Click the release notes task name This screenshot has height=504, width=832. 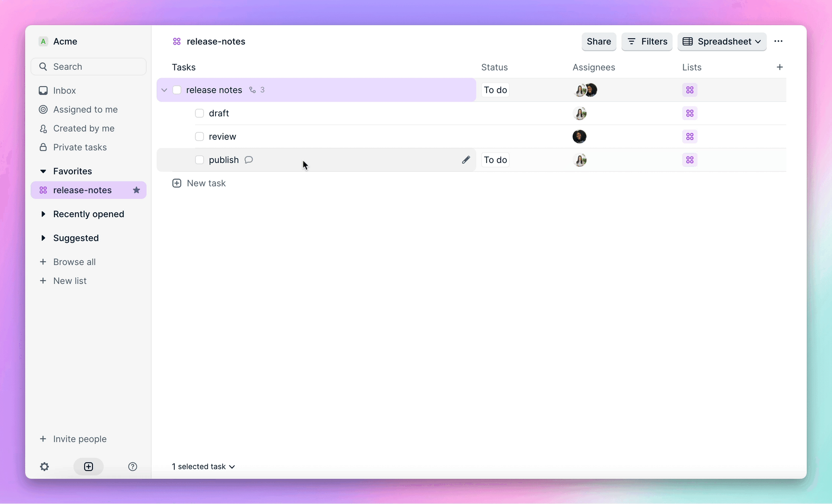pos(214,90)
